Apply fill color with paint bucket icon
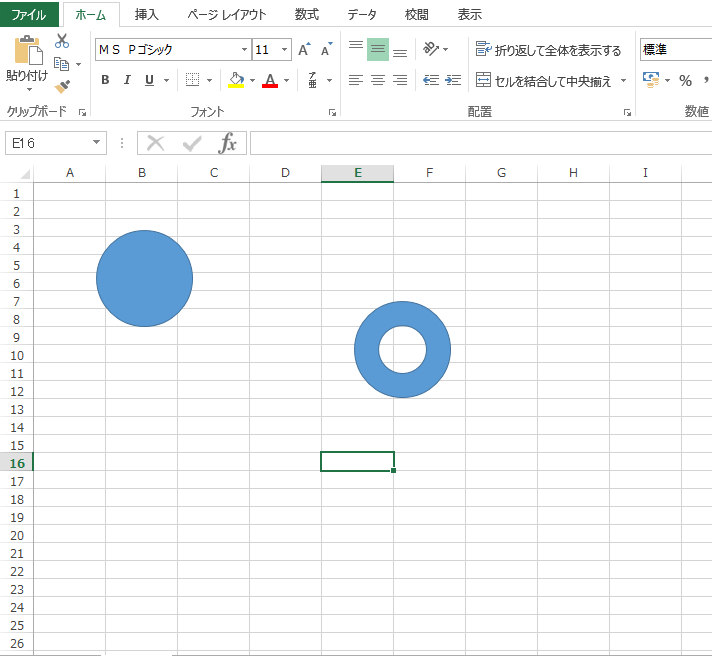Viewport: 712px width, 656px height. tap(236, 80)
